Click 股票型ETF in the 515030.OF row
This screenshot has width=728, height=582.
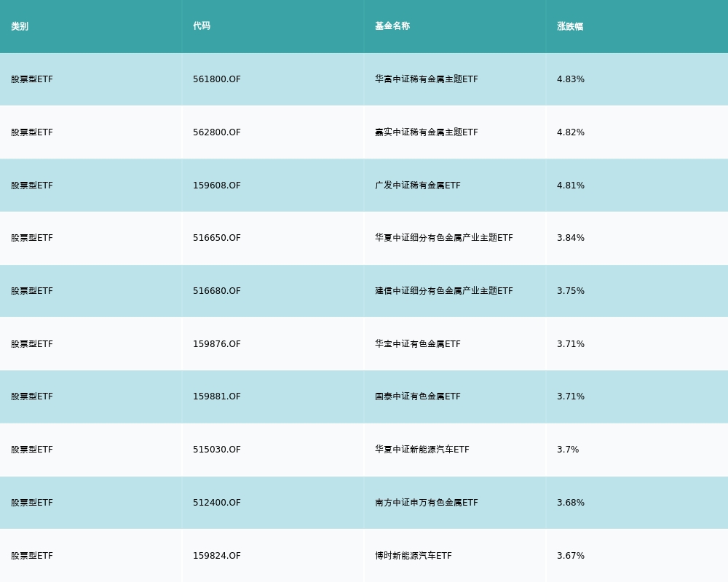[x=32, y=450]
